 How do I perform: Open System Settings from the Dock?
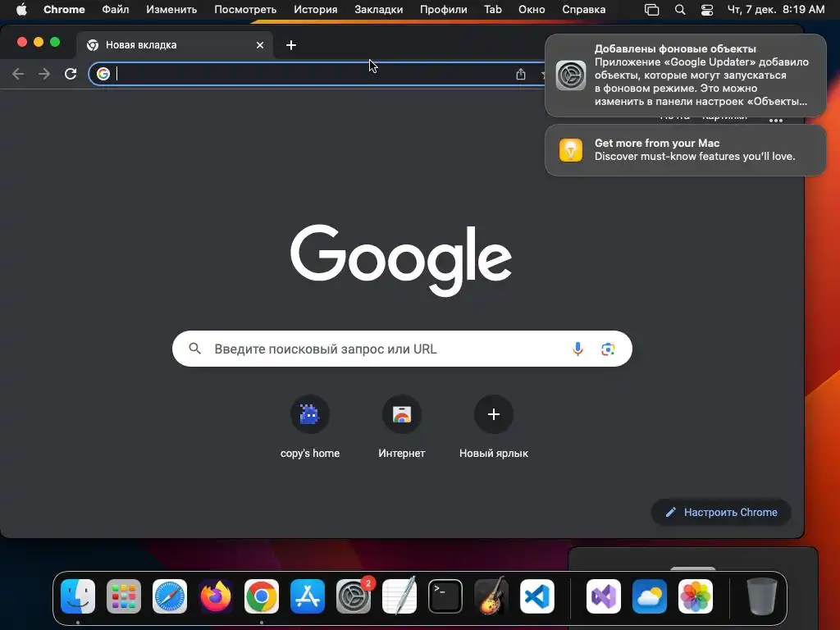click(x=354, y=596)
